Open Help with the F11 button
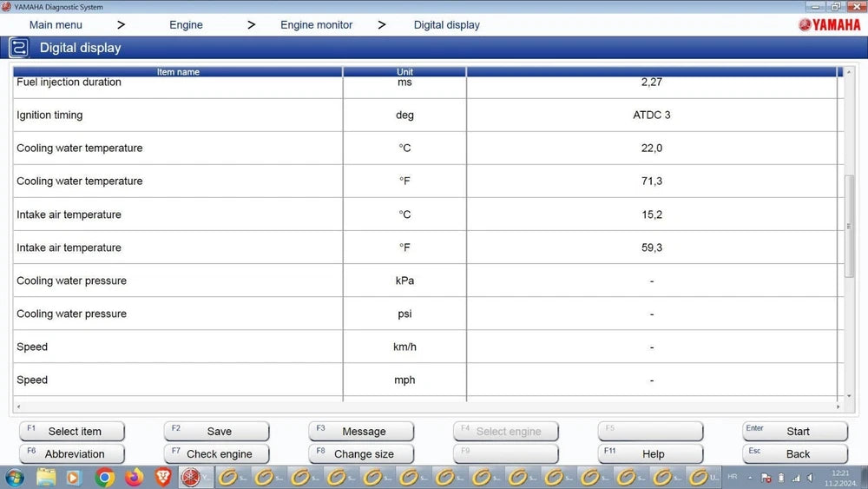The height and width of the screenshot is (489, 868). [650, 453]
